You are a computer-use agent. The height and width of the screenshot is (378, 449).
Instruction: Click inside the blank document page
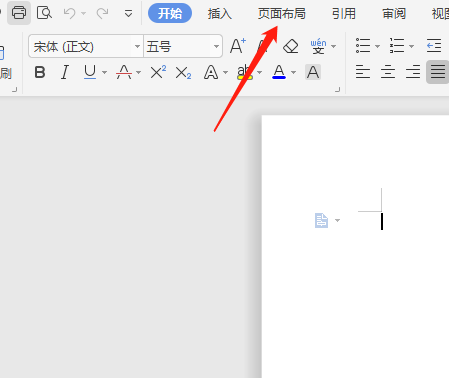[x=355, y=247]
